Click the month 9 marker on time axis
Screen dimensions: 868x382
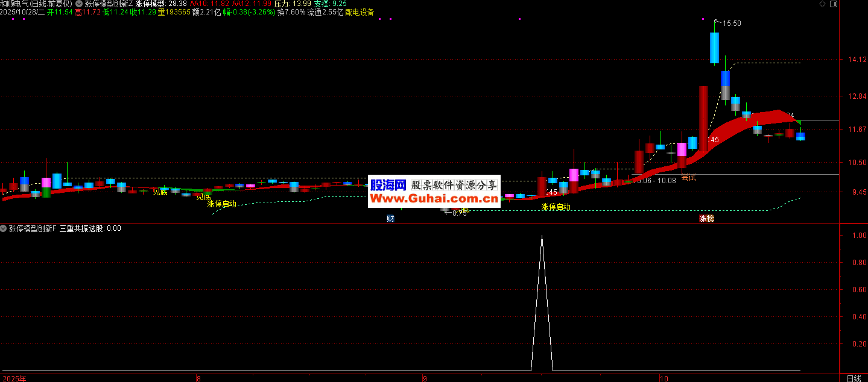(424, 378)
